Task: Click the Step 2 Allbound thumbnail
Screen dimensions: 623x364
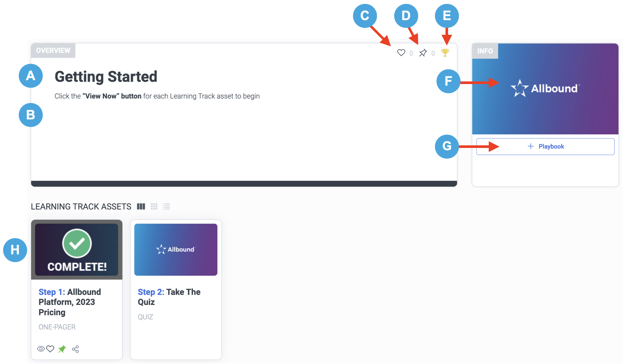Action: point(176,249)
